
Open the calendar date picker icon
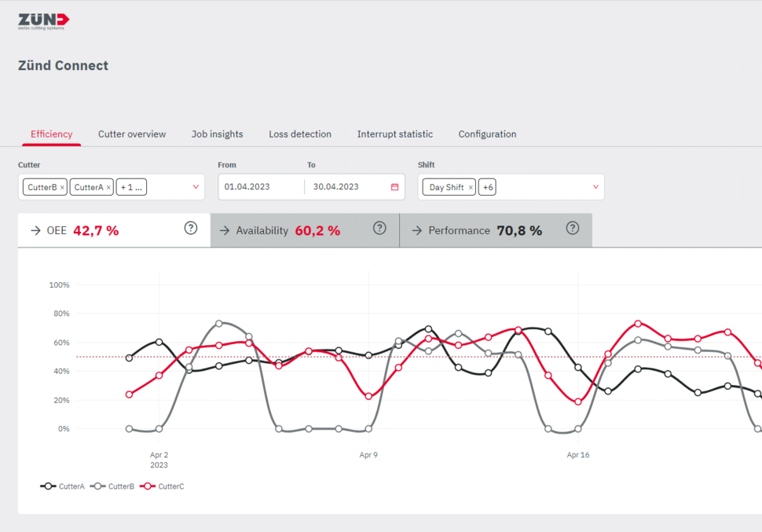pos(394,187)
